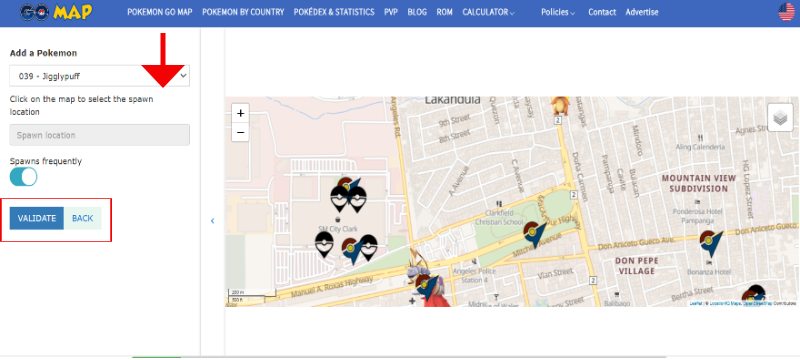Open the map layers control icon

click(780, 118)
